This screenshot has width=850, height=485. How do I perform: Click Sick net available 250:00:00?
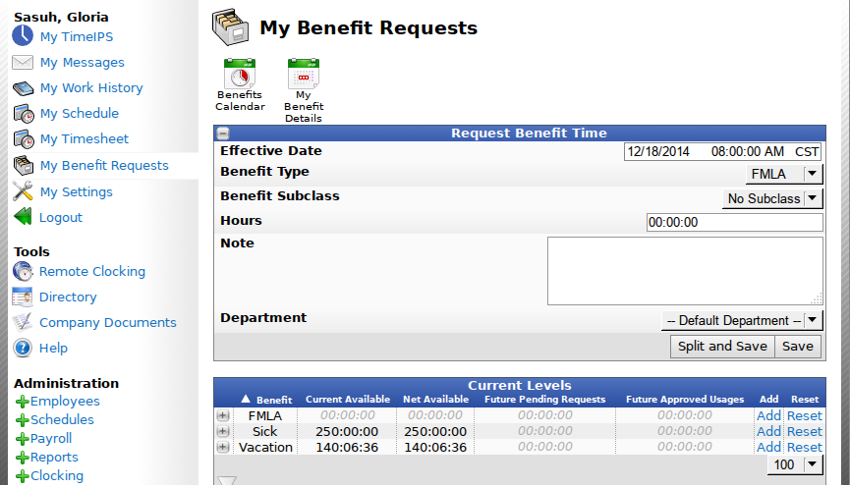click(x=435, y=432)
